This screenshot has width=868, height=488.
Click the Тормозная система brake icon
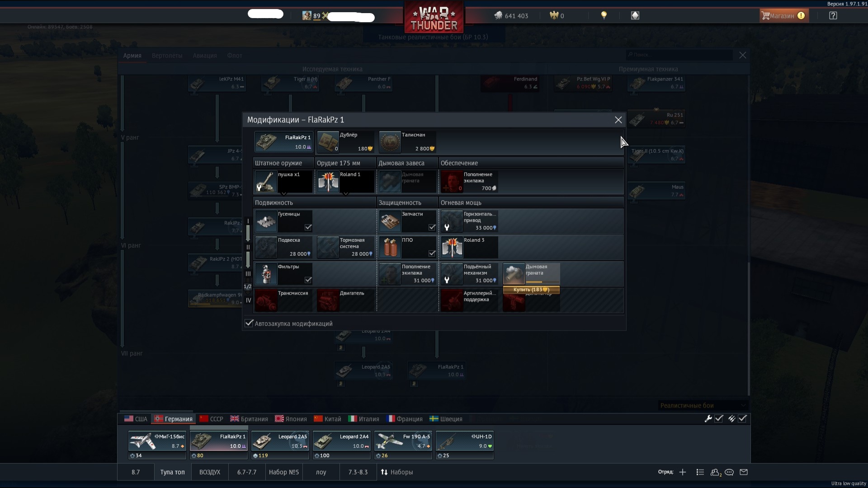tap(328, 248)
